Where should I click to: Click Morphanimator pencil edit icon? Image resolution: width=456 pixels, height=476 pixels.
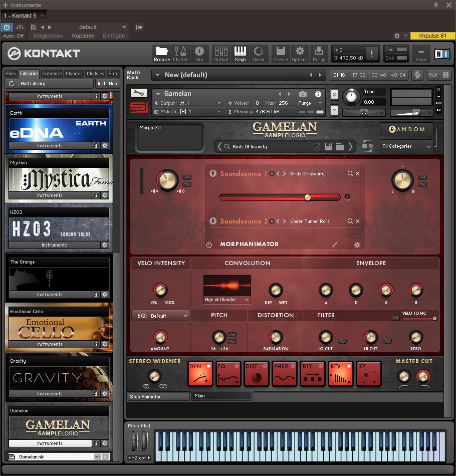point(335,245)
